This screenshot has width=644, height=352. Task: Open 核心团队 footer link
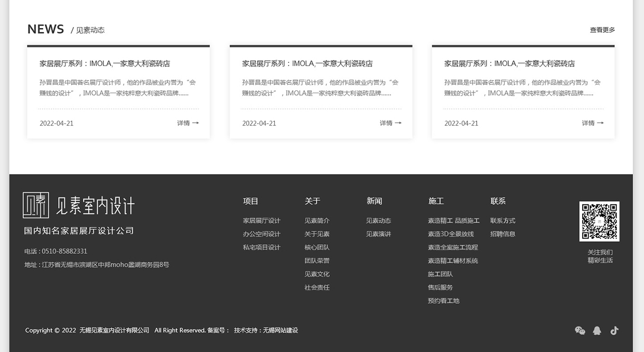click(x=317, y=247)
